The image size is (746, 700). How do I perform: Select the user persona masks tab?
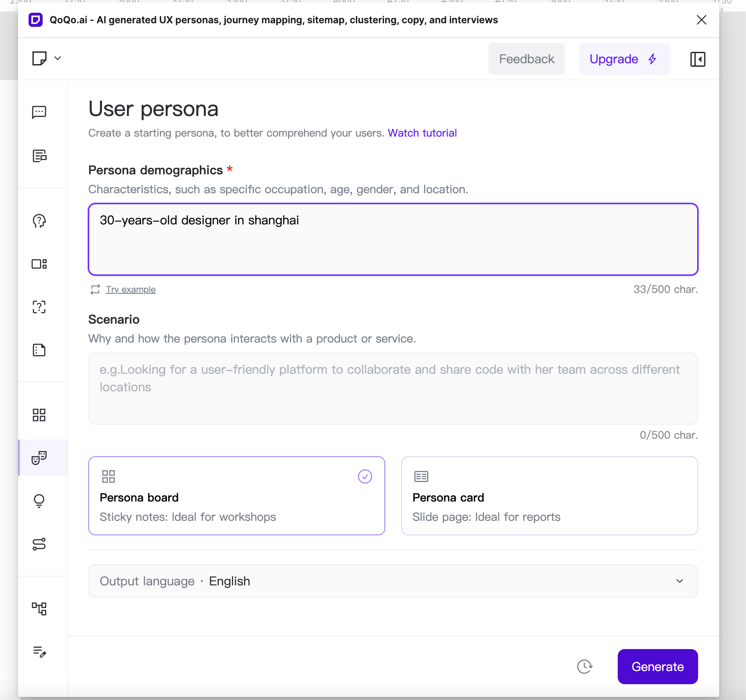39,458
